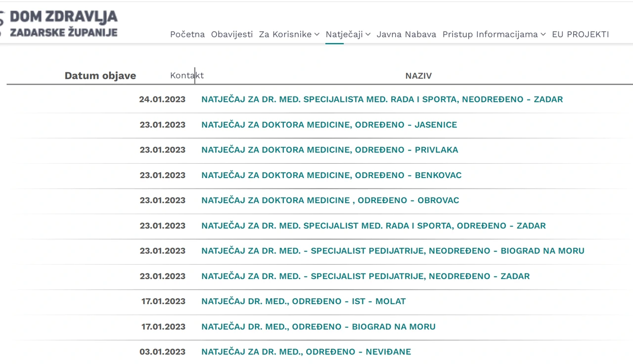This screenshot has width=633, height=364.
Task: Open specijalist med. rada određeno Zadar listing
Action: pos(373,226)
